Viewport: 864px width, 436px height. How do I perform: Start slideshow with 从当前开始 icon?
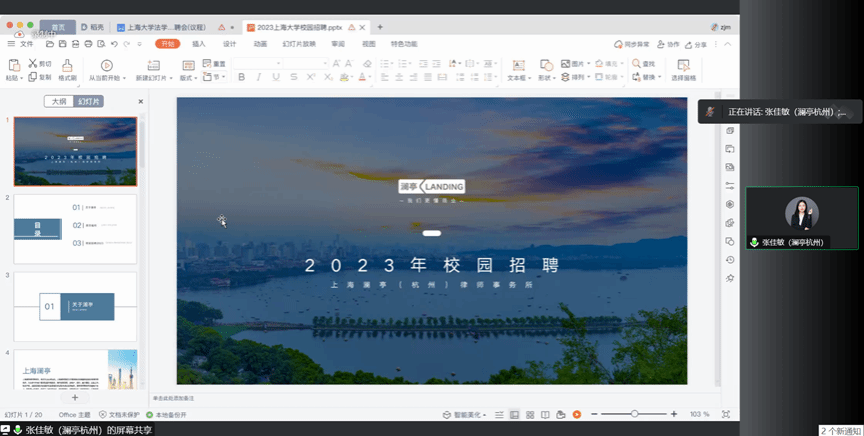106,66
